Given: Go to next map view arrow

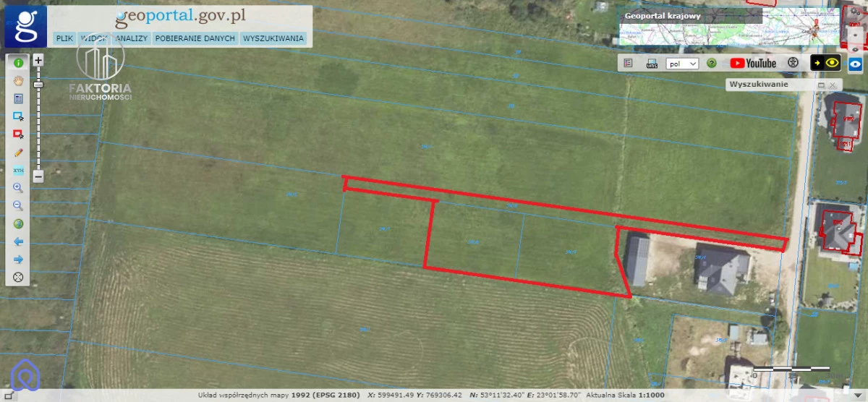Looking at the screenshot, I should (x=18, y=259).
